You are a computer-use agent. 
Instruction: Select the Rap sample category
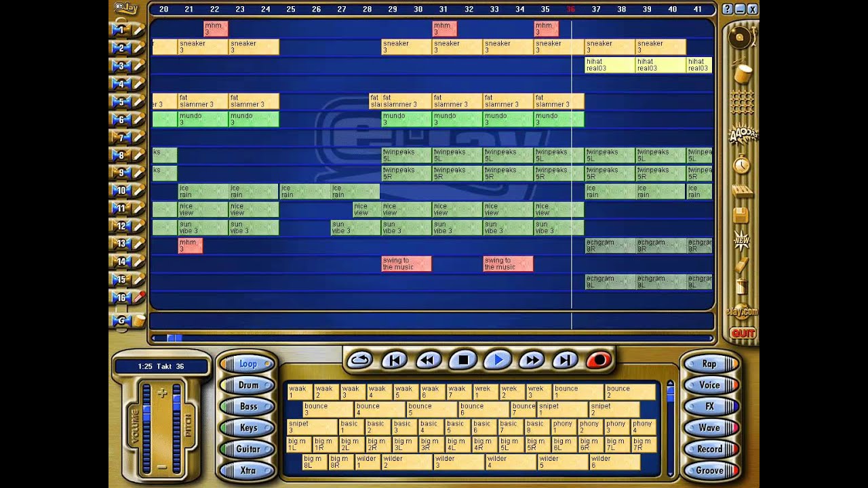pos(711,364)
